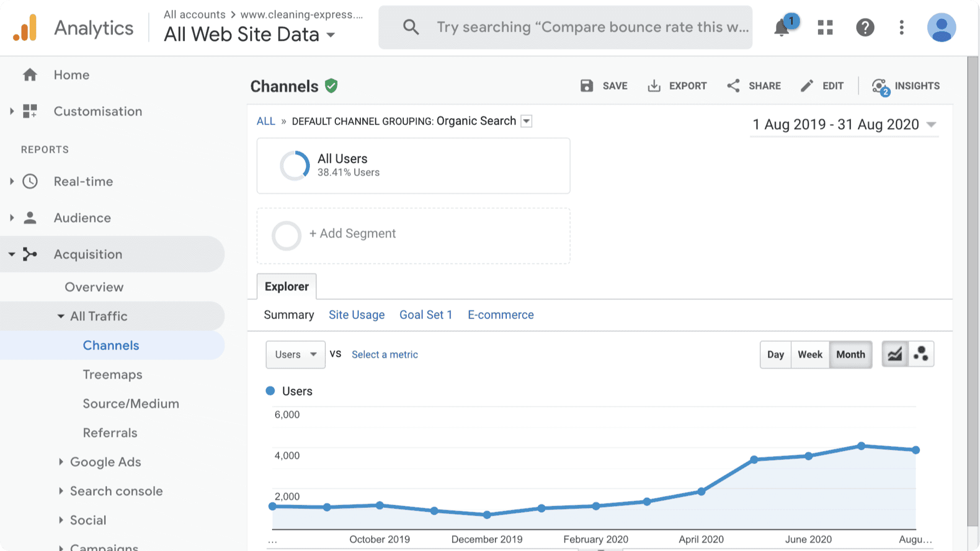Switch to the line chart view icon
The width and height of the screenshot is (980, 551).
(x=895, y=354)
